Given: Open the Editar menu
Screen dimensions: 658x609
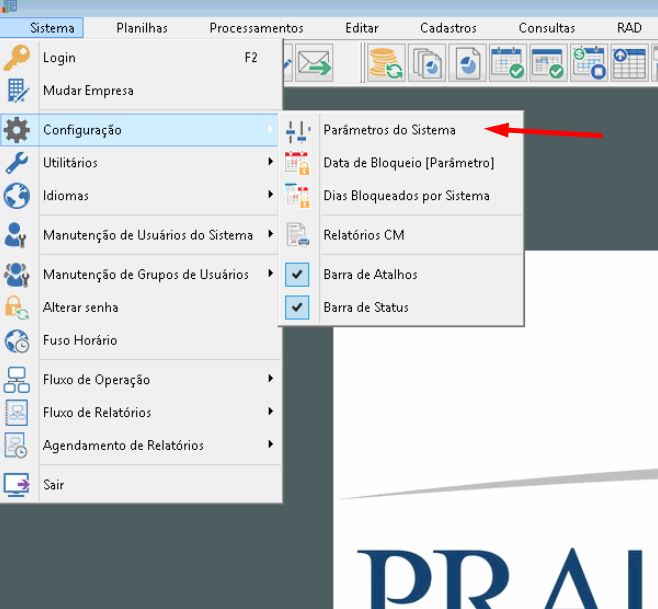Looking at the screenshot, I should tap(362, 28).
